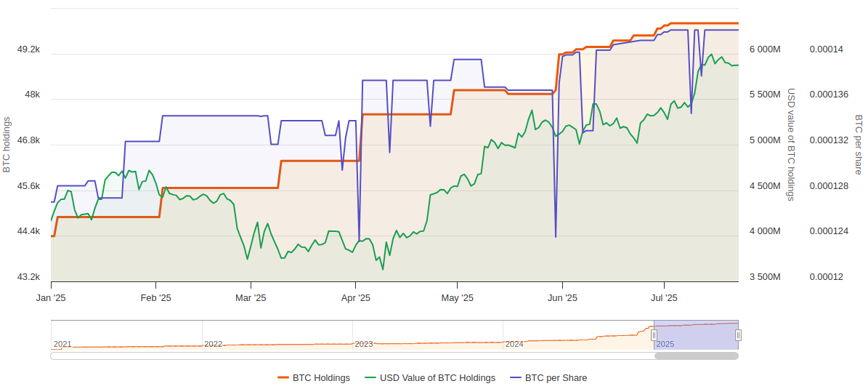Click the right navigator range handle

coord(738,335)
